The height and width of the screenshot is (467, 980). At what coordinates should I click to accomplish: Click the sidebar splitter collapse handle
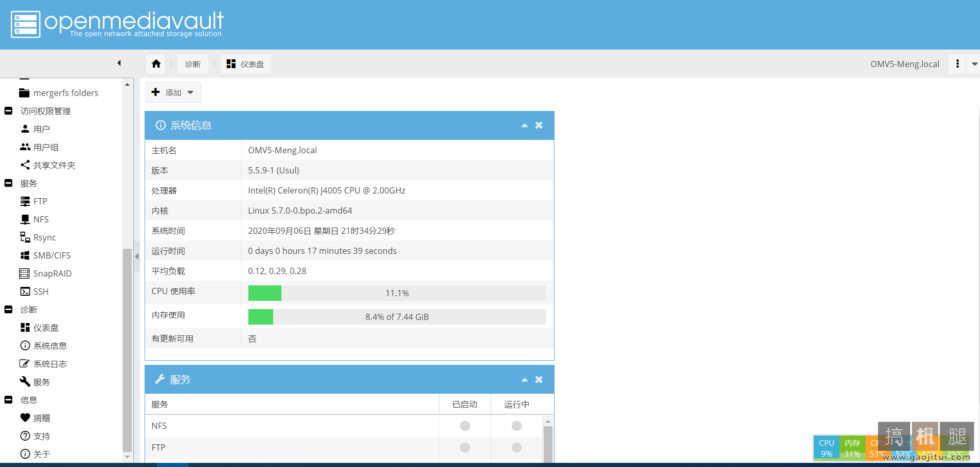click(x=137, y=256)
